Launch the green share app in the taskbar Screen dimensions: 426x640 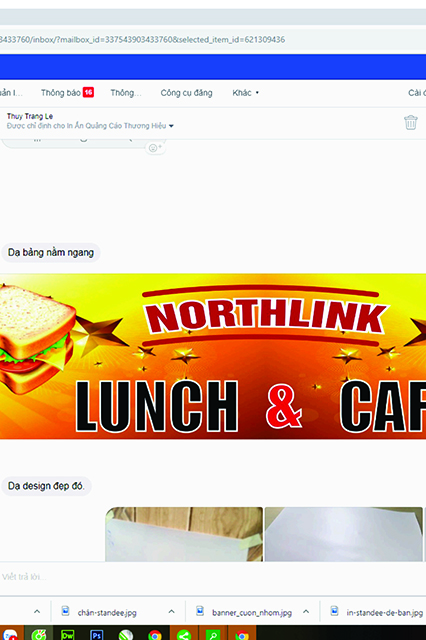pyautogui.click(x=184, y=635)
